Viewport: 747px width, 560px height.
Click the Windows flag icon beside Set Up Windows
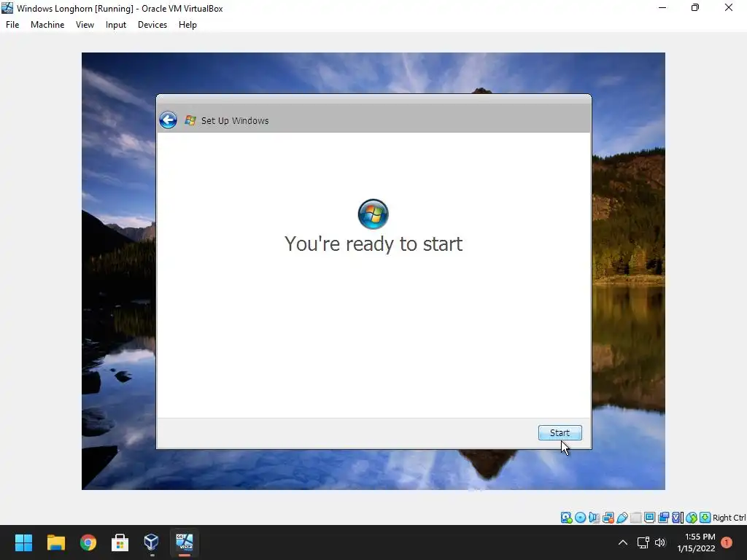click(x=190, y=120)
